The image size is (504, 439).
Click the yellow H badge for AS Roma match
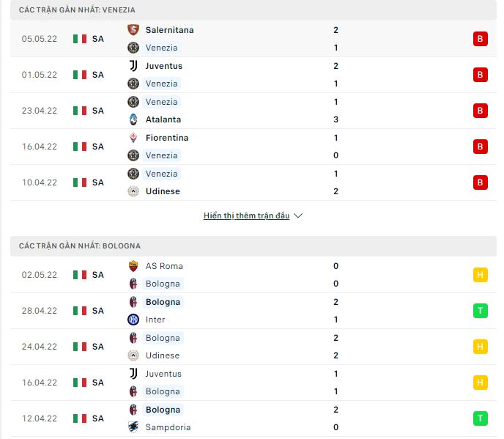[481, 275]
